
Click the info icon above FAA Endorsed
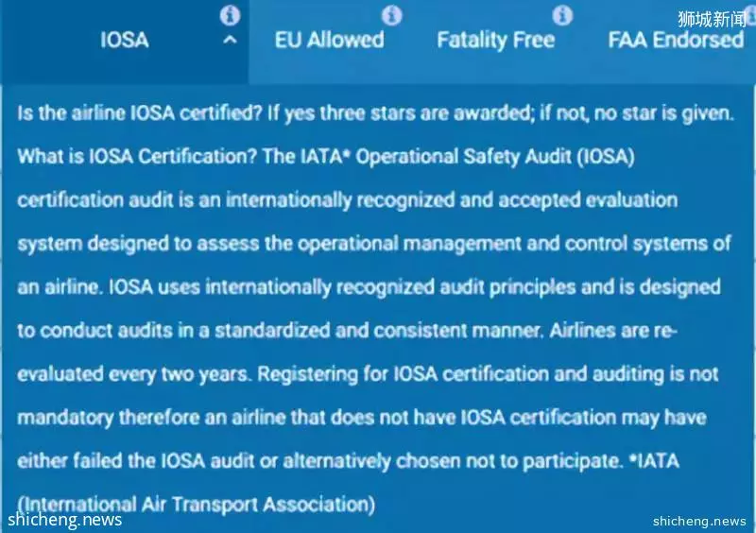(x=751, y=15)
